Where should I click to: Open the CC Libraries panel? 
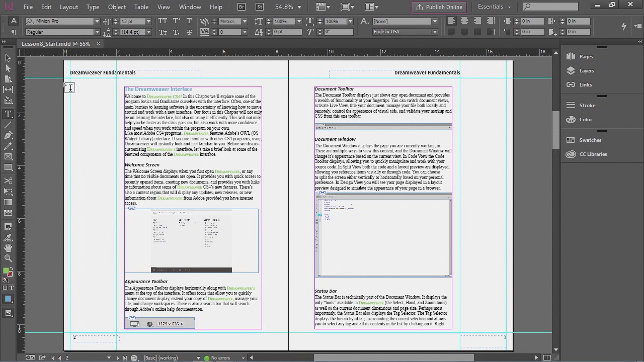tap(593, 154)
